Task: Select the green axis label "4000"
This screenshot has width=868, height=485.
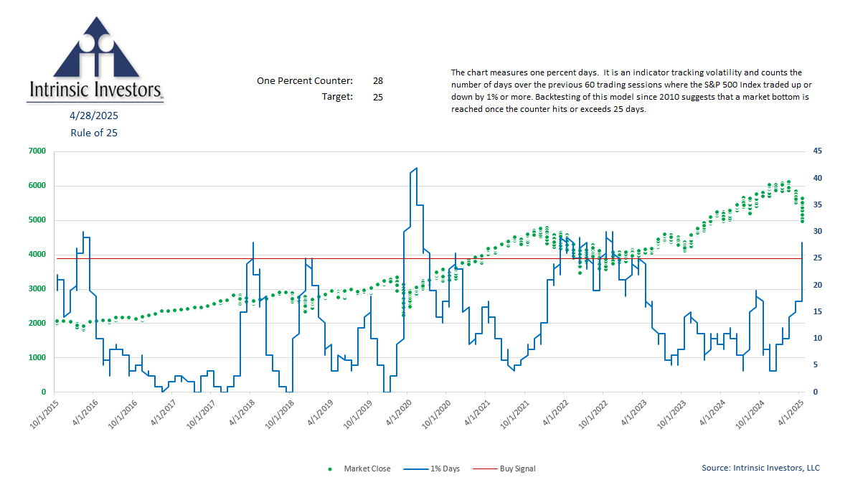Action: point(37,255)
